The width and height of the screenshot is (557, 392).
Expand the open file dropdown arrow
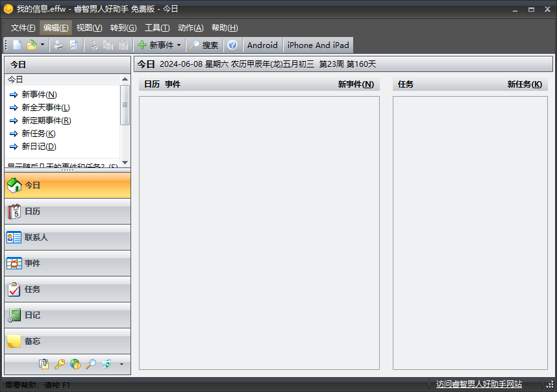[x=43, y=45]
